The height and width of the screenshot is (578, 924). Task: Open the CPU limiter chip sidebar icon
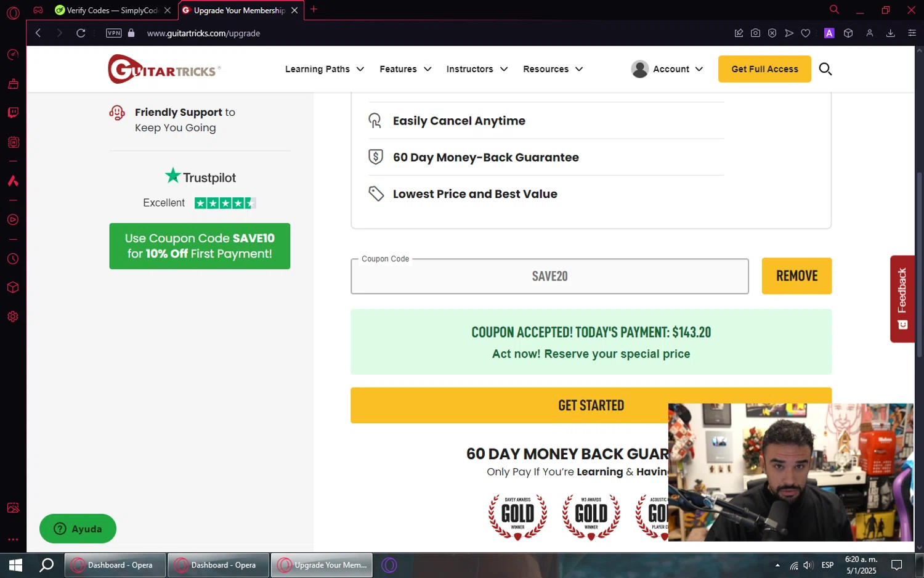click(13, 142)
